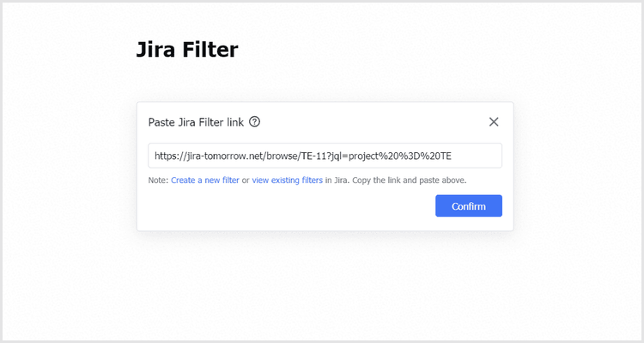Click the word 'Jira' in the note
Screen dimensions: 644x343
pos(341,181)
